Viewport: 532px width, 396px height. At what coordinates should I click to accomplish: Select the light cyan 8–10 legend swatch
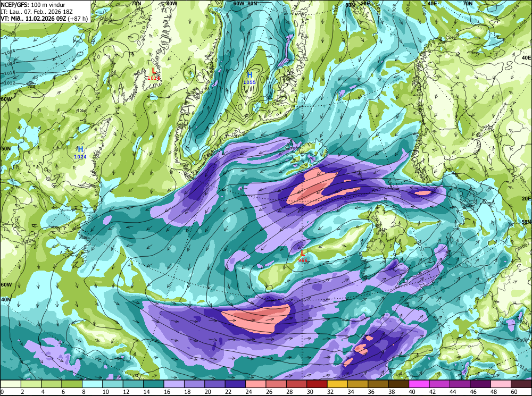coord(92,384)
